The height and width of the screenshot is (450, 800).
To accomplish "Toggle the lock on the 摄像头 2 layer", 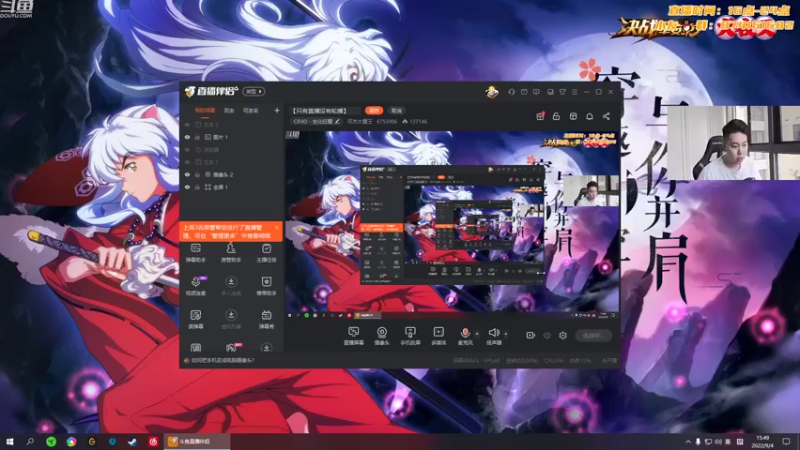I will pos(197,174).
